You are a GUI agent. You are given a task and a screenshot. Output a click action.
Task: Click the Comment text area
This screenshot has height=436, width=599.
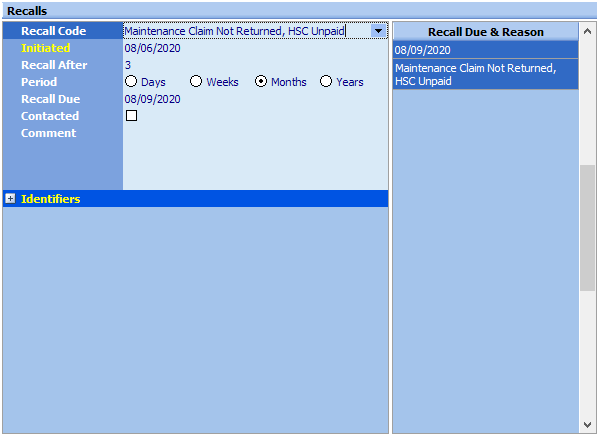tap(255, 157)
